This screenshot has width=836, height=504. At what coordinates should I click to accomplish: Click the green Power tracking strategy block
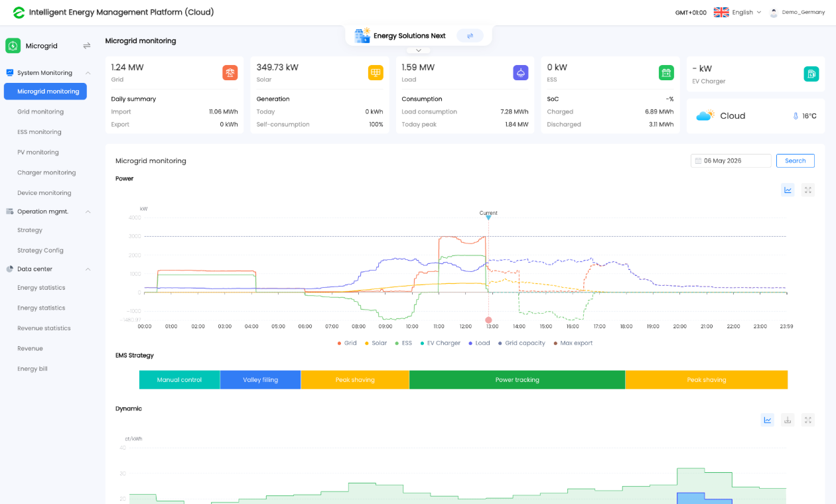click(x=518, y=380)
